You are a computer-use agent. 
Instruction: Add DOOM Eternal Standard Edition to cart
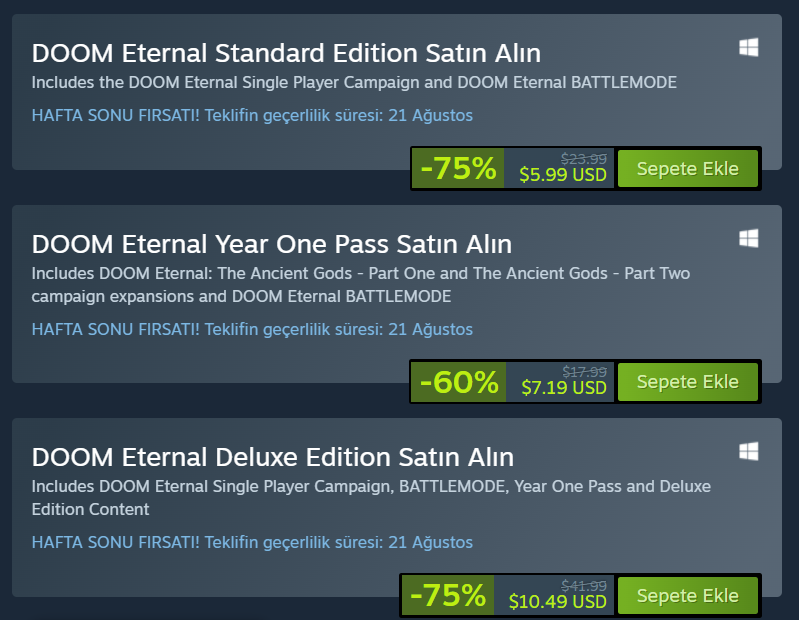pyautogui.click(x=687, y=168)
